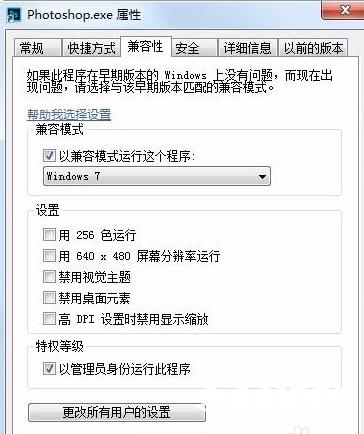Click the 更改所有用户的设置 button
Viewport: 364px width, 434px height.
(117, 413)
